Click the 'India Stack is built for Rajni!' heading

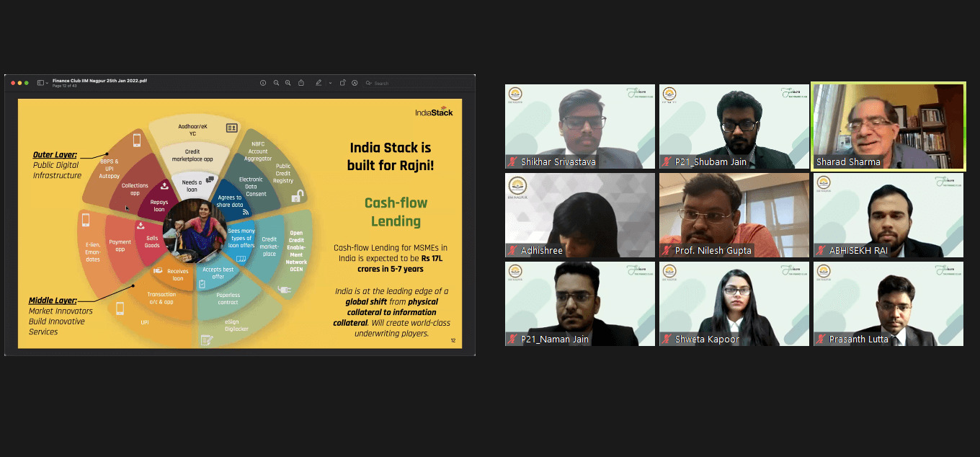pos(390,156)
